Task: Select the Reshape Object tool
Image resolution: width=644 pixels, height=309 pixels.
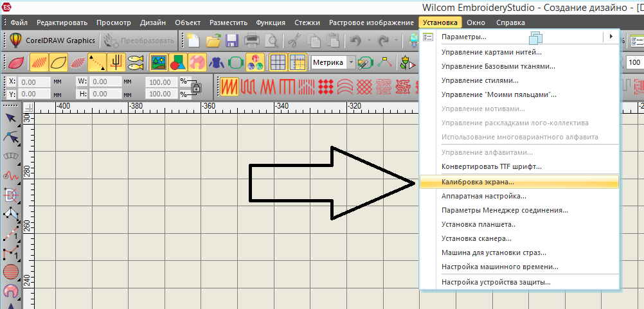Action: 11,137
